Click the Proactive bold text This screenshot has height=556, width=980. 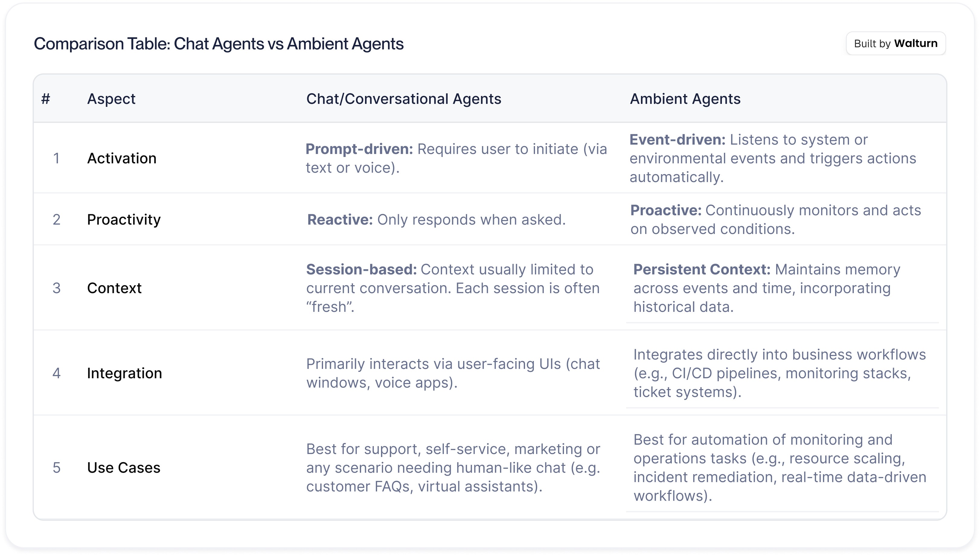point(666,210)
